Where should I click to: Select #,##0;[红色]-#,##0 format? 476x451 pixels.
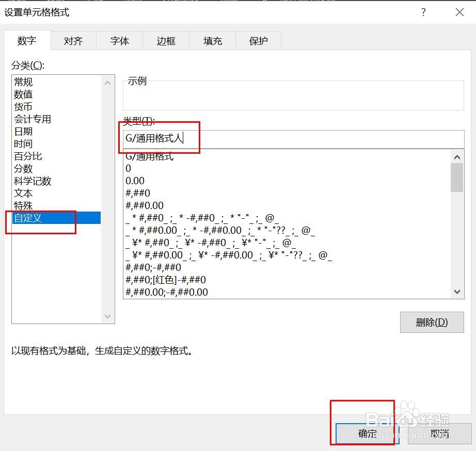(287, 280)
